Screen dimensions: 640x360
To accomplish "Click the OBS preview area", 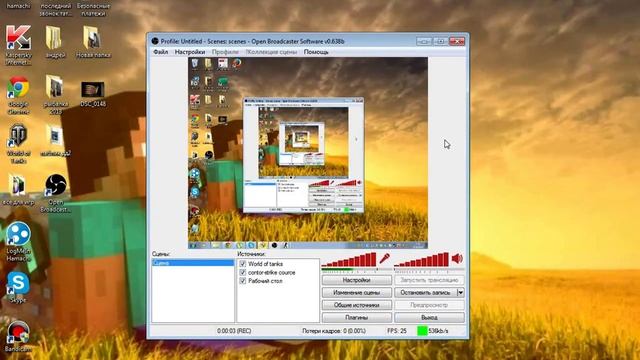I will click(308, 153).
